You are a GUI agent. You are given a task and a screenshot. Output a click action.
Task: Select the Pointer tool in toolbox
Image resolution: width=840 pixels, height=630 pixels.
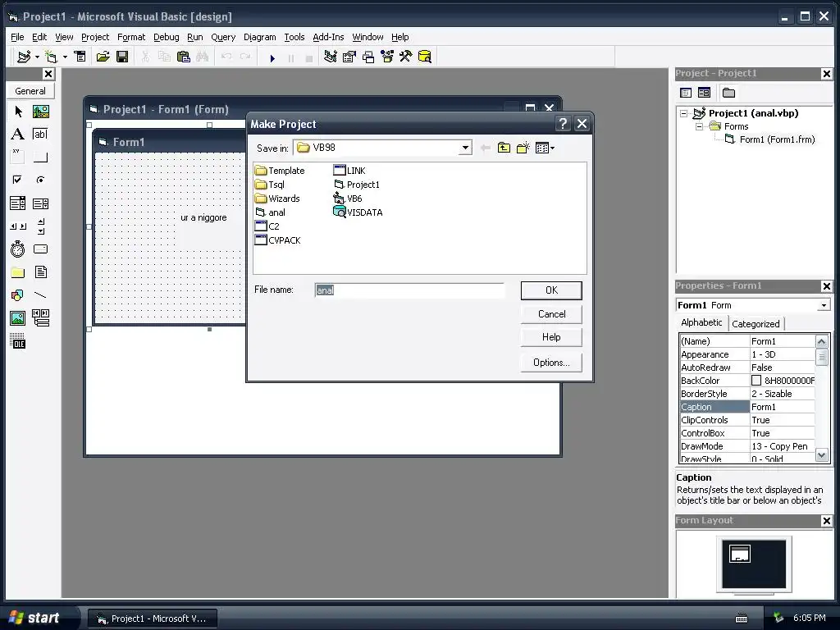point(18,112)
